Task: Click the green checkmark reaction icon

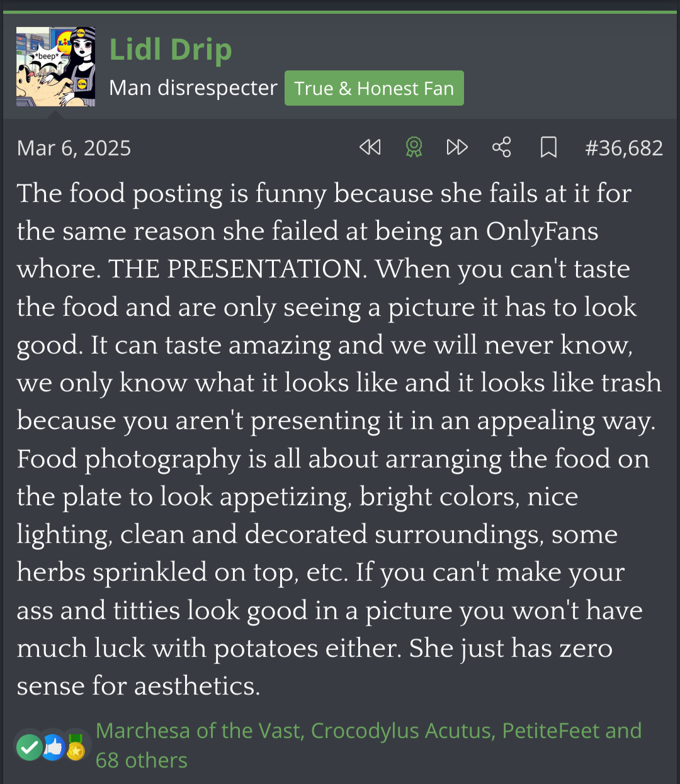Action: pos(29,748)
